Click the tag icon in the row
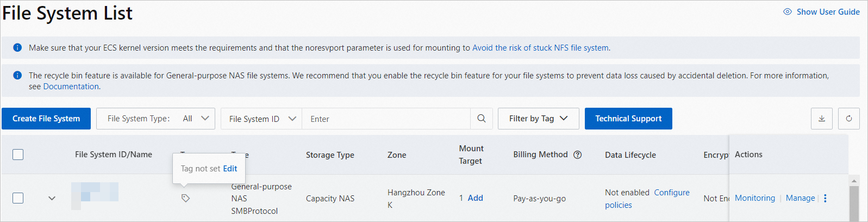Screen dimensions: 868x222 185,198
